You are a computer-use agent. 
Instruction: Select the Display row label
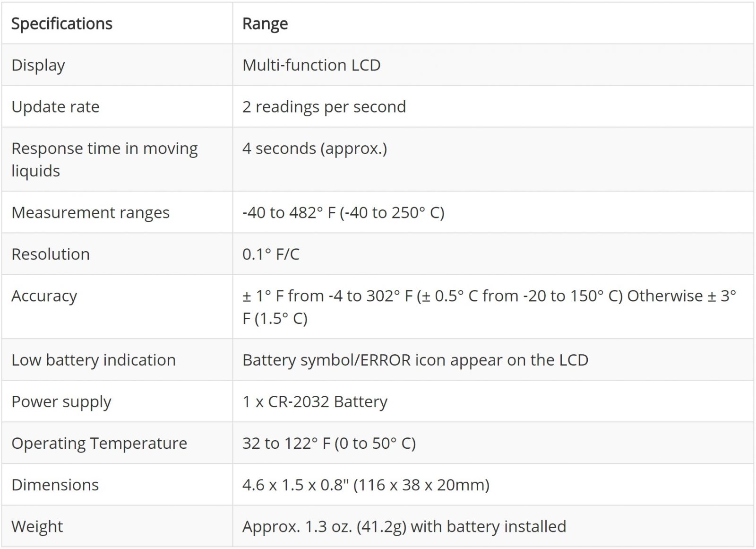click(x=38, y=65)
